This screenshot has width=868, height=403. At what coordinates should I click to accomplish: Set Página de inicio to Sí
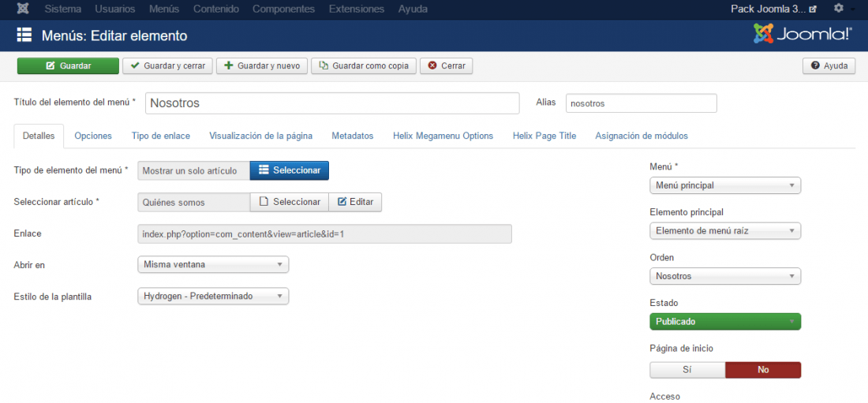(x=687, y=370)
